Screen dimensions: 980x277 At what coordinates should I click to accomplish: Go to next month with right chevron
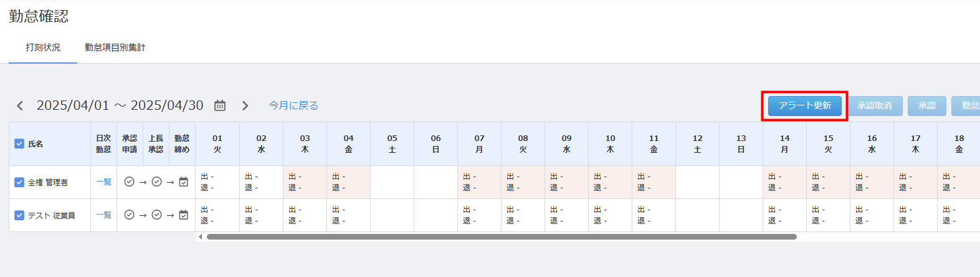coord(245,105)
